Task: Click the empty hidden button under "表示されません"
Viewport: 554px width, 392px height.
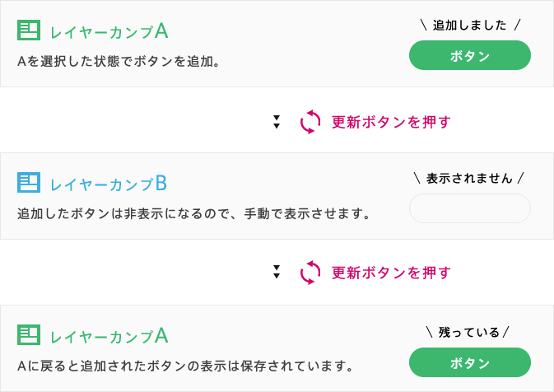Action: tap(469, 208)
